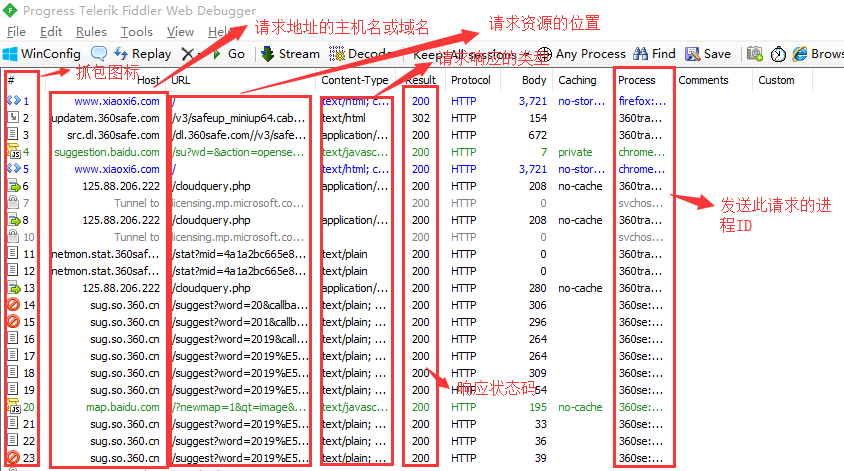
Task: Select session 6 POST arrow icon
Action: 13,186
